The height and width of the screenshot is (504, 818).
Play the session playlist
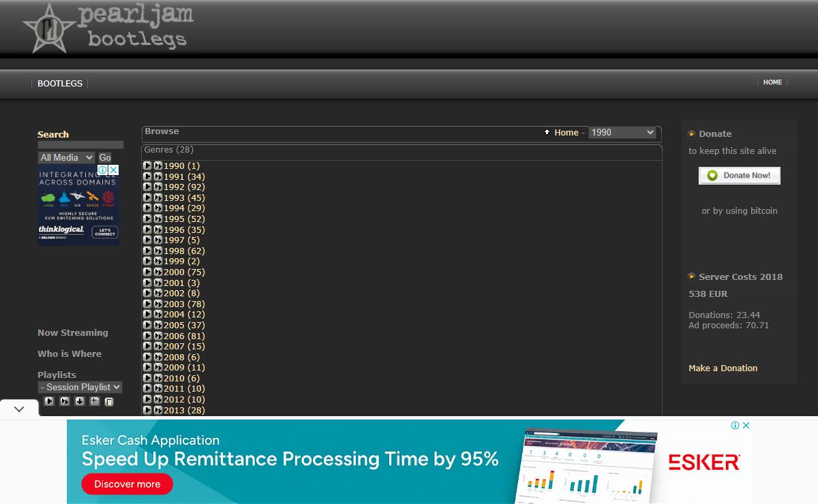49,401
